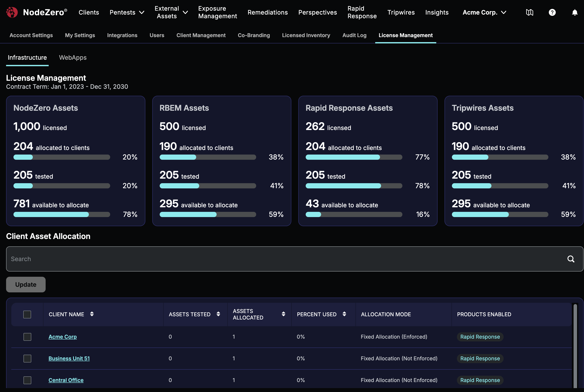584x392 pixels.
Task: Click Rapid Response tag in Acme Corp row
Action: (x=480, y=336)
